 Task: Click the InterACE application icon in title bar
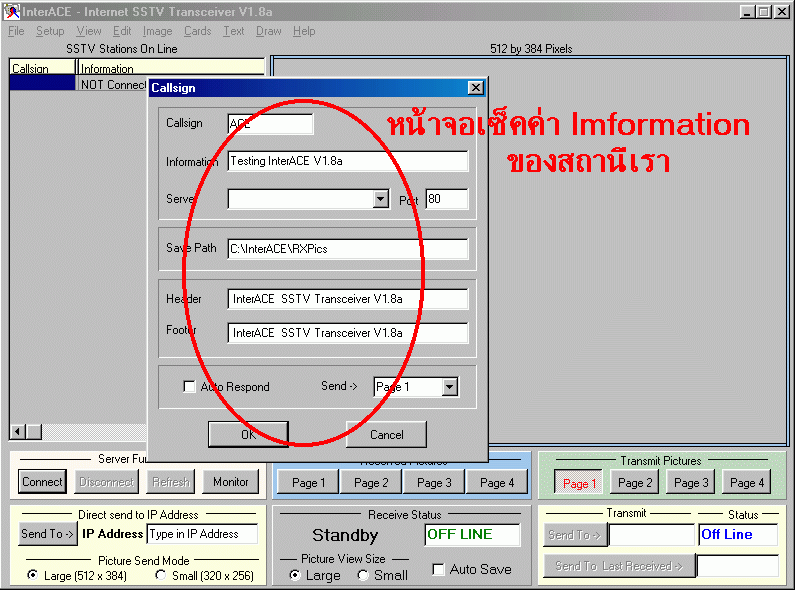tap(11, 11)
